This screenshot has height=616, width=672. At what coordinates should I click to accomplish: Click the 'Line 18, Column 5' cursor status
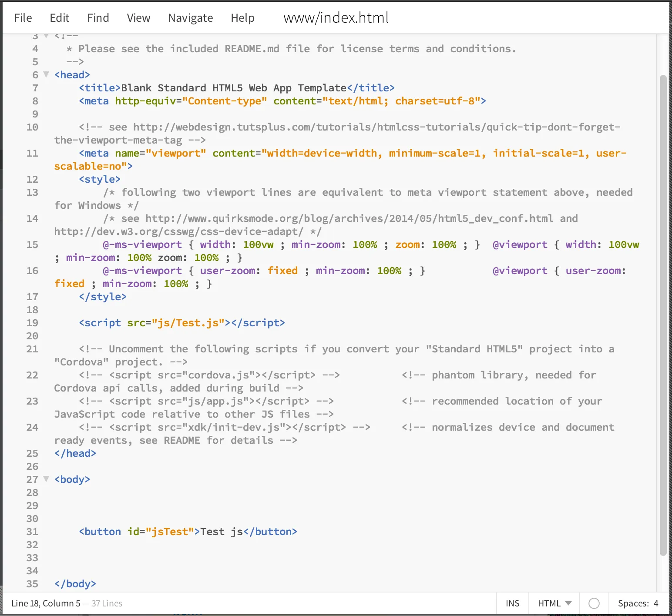point(46,603)
